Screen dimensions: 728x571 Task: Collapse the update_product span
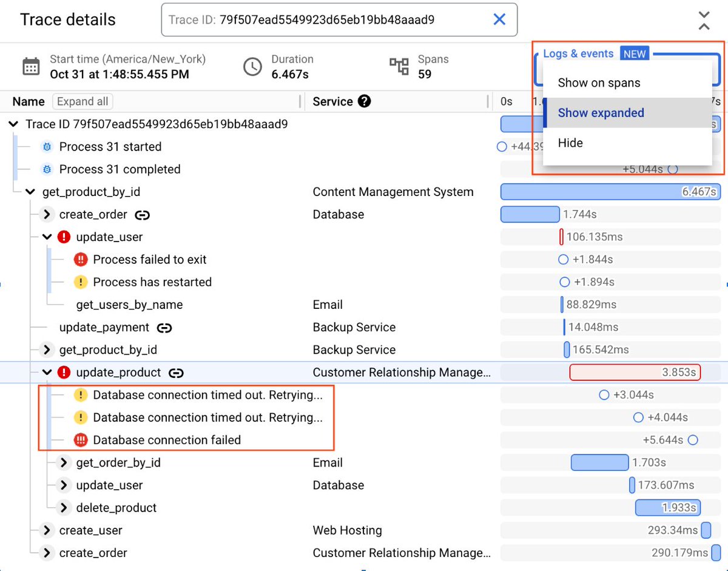pyautogui.click(x=47, y=373)
